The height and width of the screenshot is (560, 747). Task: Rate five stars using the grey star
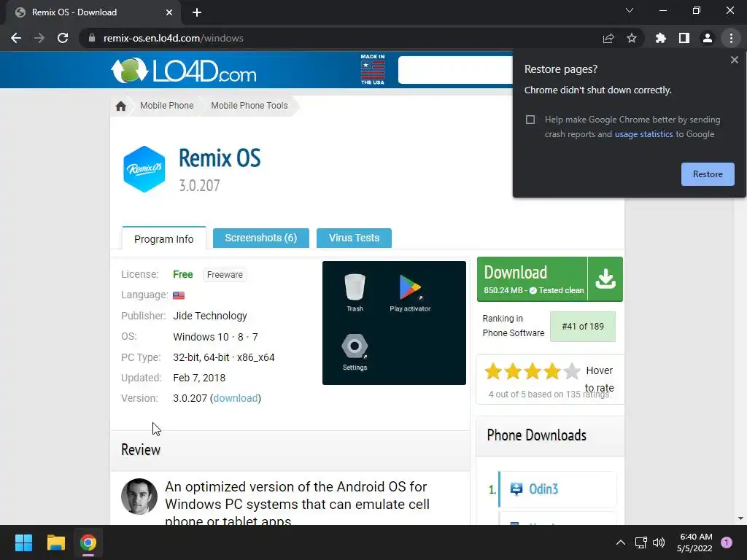pyautogui.click(x=572, y=371)
